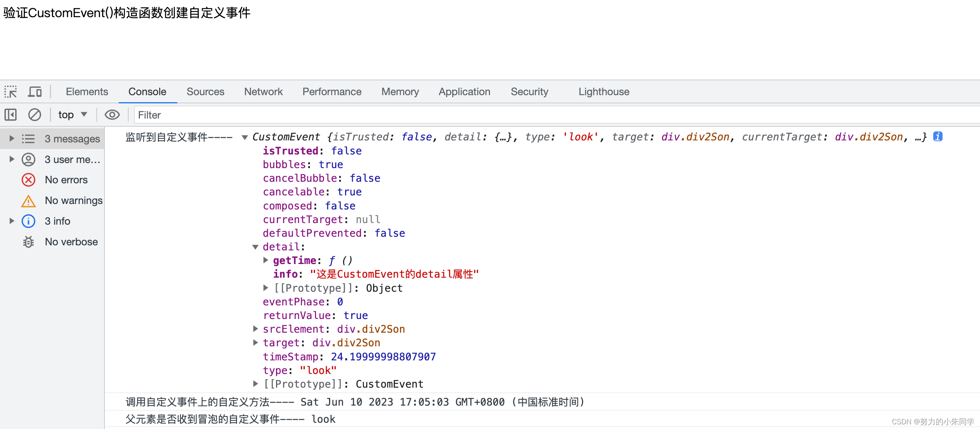Switch to the Elements tab
The width and height of the screenshot is (980, 429).
click(x=87, y=92)
